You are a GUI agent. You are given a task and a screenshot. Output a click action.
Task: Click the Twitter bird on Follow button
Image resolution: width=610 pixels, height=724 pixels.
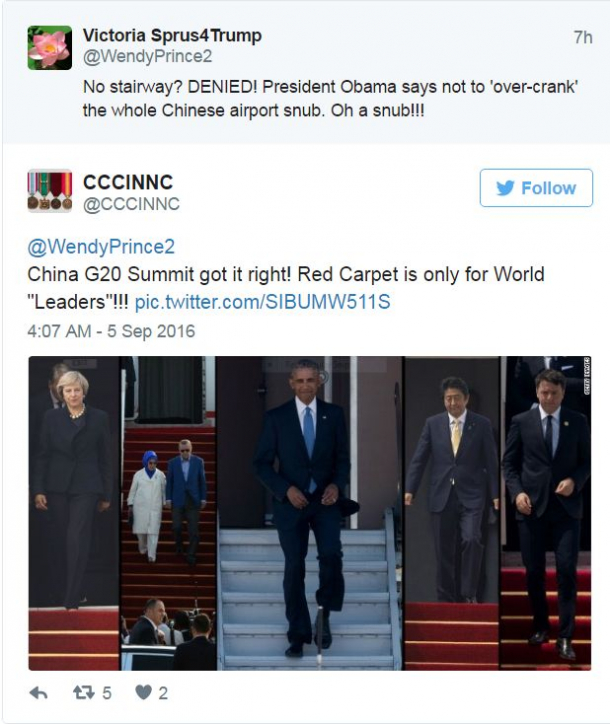tap(505, 188)
